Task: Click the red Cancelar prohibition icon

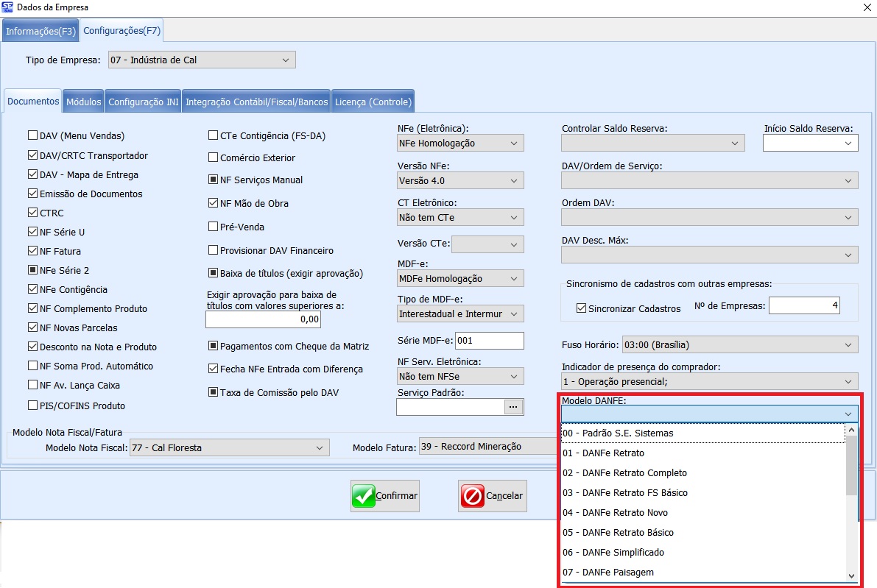Action: (472, 496)
